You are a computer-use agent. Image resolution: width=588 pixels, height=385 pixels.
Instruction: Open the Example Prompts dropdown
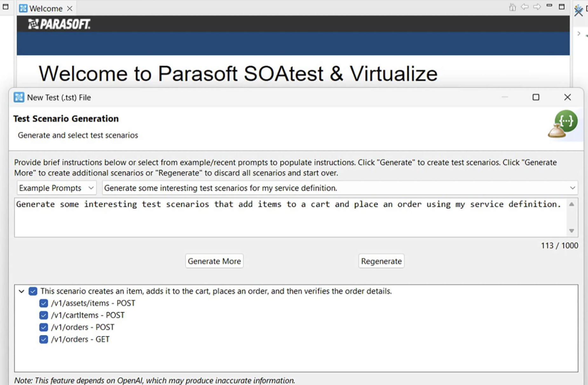[56, 188]
